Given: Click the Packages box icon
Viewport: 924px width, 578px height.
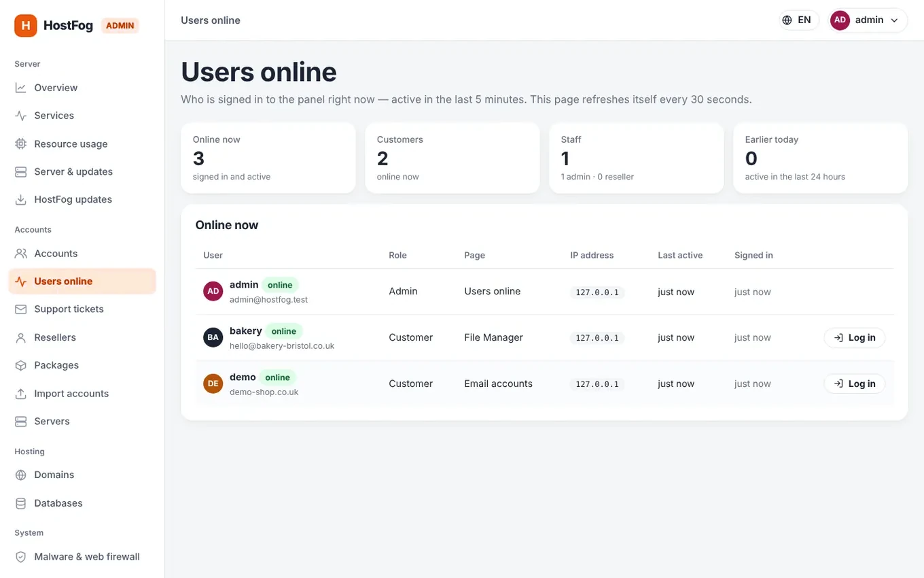Looking at the screenshot, I should pos(21,365).
